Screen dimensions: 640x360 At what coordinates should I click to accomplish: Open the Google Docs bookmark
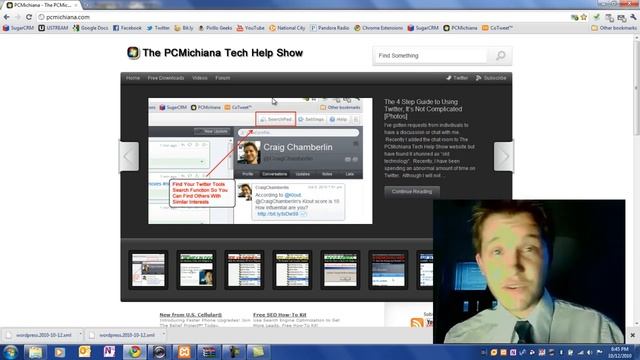91,28
